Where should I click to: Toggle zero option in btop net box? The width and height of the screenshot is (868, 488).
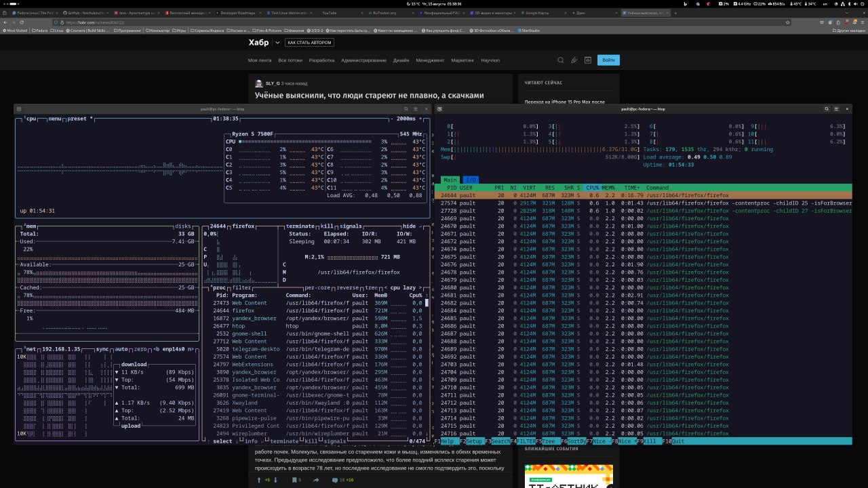pyautogui.click(x=142, y=348)
